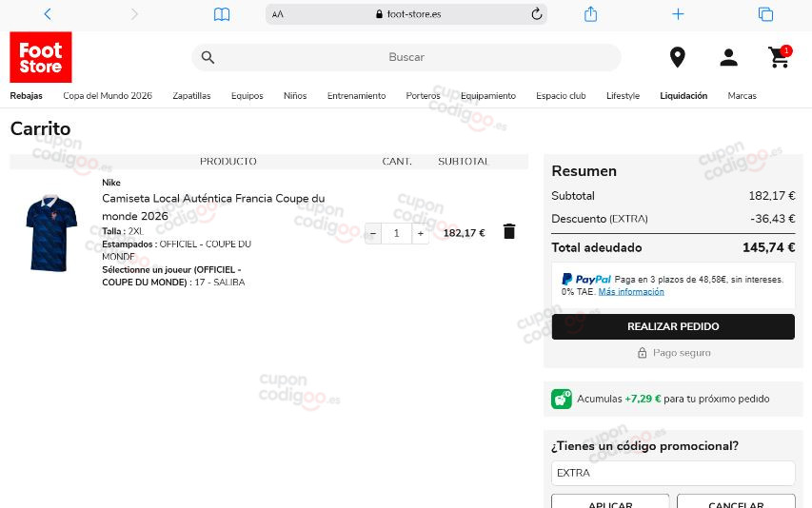Click the Talla : 2XL text
The height and width of the screenshot is (508, 812).
pyautogui.click(x=123, y=231)
